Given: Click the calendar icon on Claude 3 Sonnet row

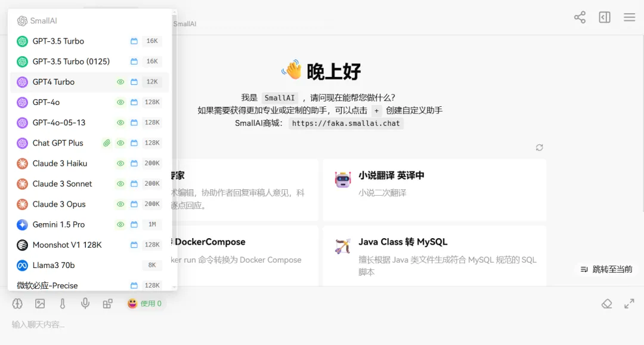Looking at the screenshot, I should pyautogui.click(x=134, y=184).
